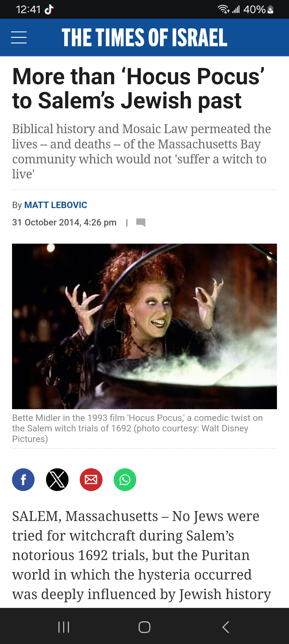
Task: Open the article comments bubble icon
Action: click(141, 223)
